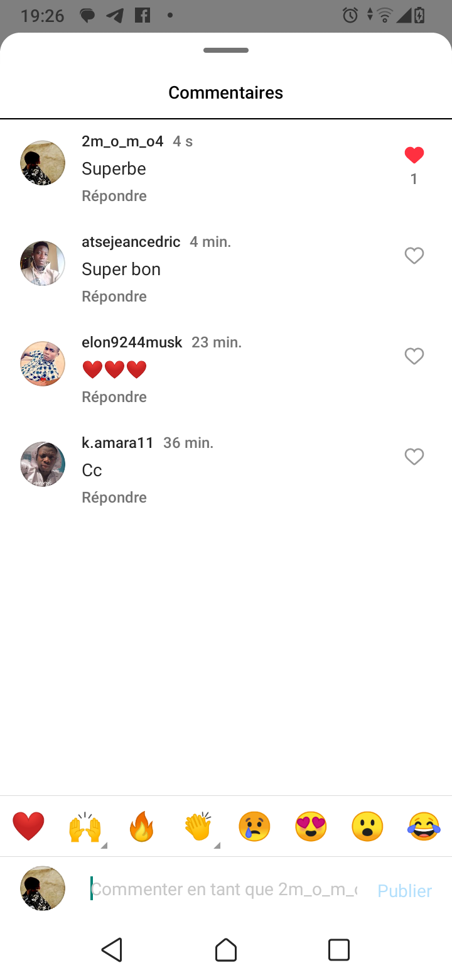Tap the raised hands emoji
452x980 pixels.
[85, 827]
